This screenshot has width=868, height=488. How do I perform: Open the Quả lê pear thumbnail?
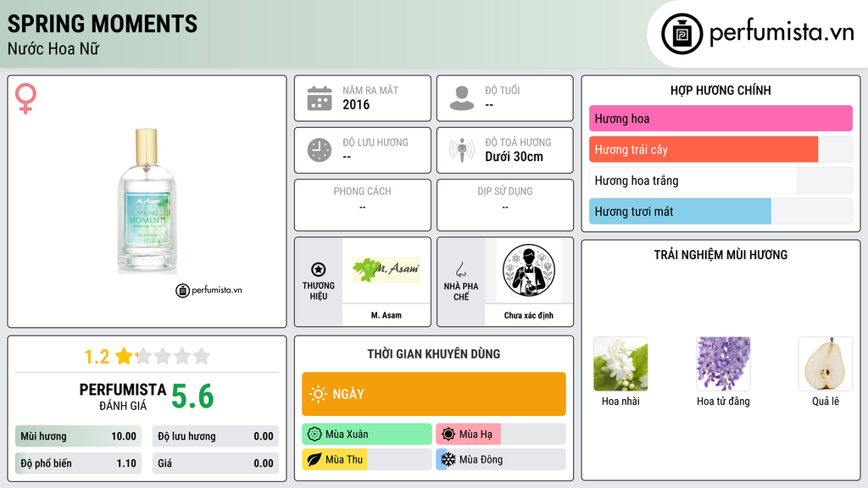pos(826,364)
